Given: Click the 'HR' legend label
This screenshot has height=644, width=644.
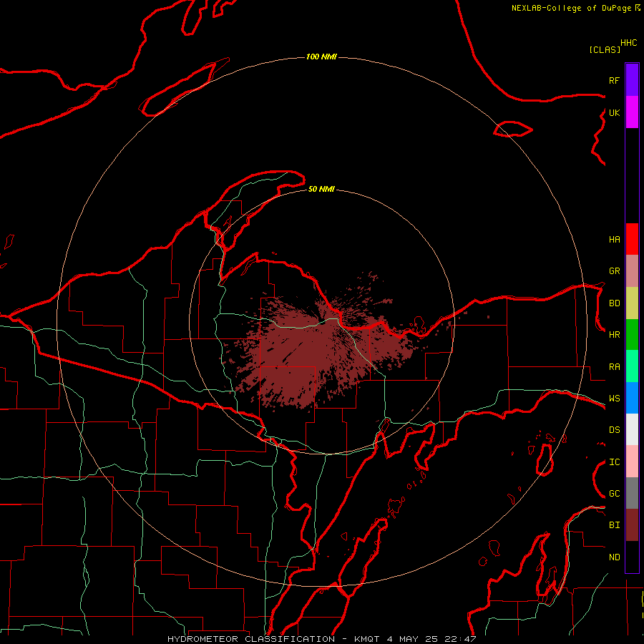Looking at the screenshot, I should pyautogui.click(x=614, y=335).
